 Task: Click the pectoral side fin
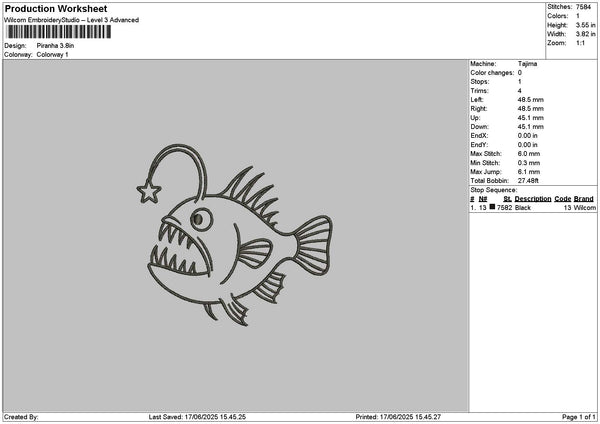(x=254, y=254)
